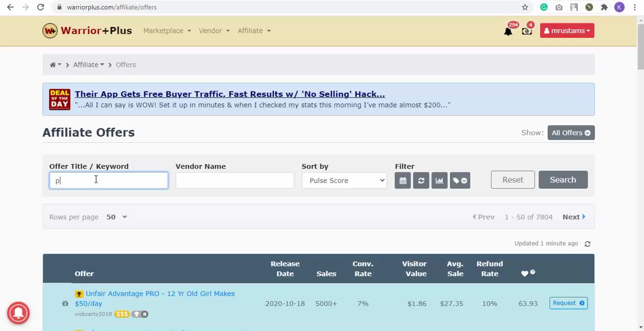Click the trophy icon before Unfair Advantage PRO
The width and height of the screenshot is (644, 331).
[79, 294]
